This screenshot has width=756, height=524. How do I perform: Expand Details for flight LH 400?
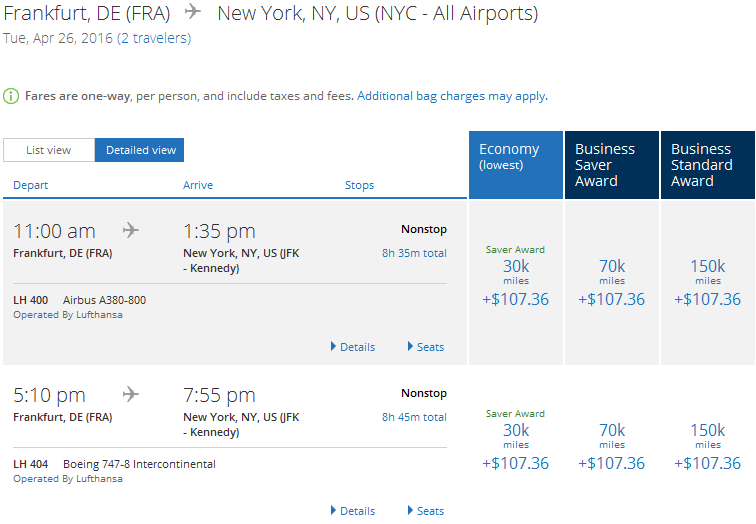pos(353,347)
